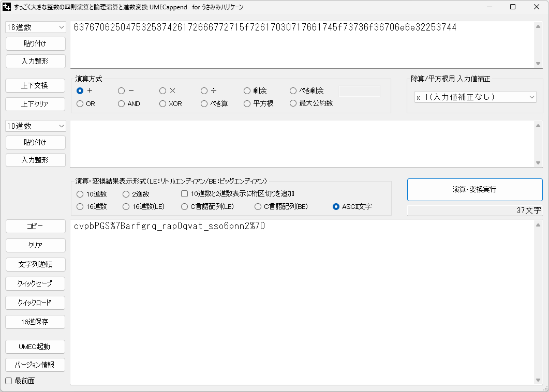The width and height of the screenshot is (549, 392).
Task: Select ASCII文字 output format
Action: click(336, 206)
